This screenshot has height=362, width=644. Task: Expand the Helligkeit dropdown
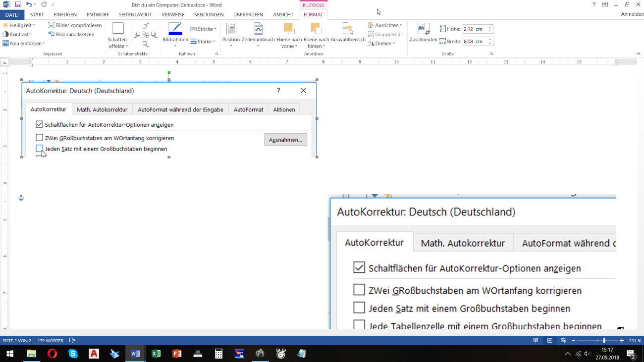19,25
